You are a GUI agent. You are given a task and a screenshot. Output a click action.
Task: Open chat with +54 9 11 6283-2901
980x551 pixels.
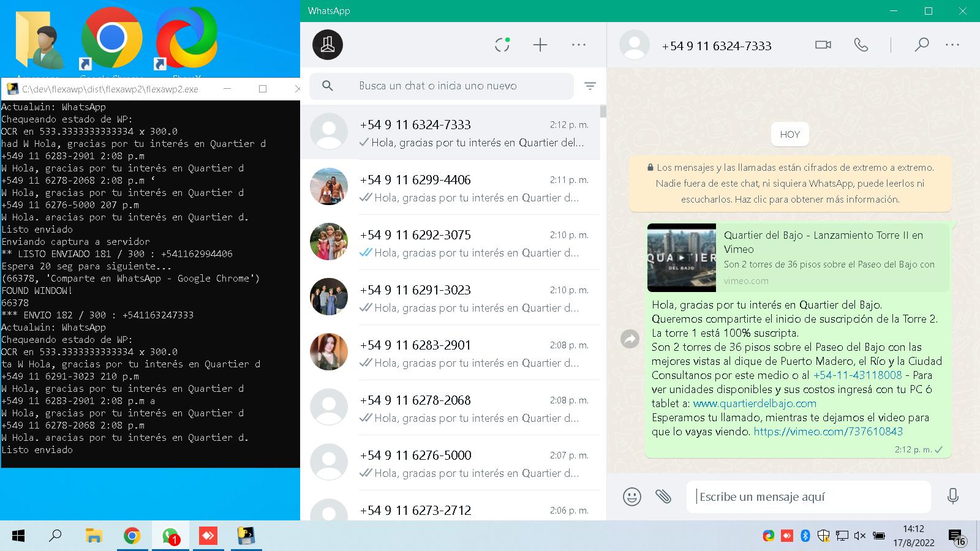tap(450, 353)
